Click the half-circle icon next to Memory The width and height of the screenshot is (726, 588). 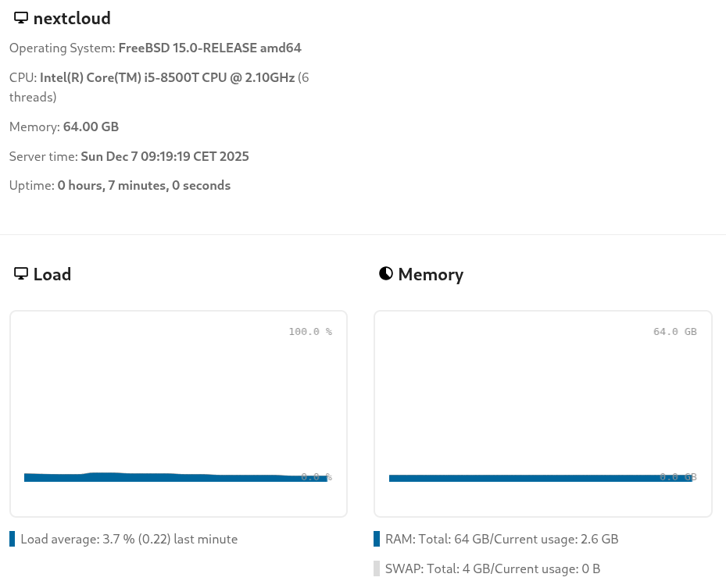pos(385,274)
